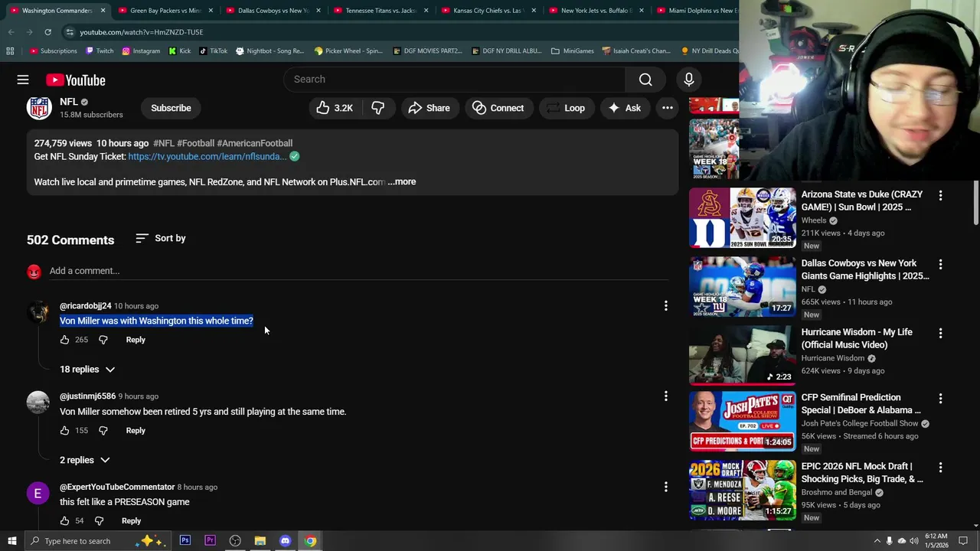Like ExpertYouTubeCommentator's comment
Screen dimensions: 980x551
[65, 521]
